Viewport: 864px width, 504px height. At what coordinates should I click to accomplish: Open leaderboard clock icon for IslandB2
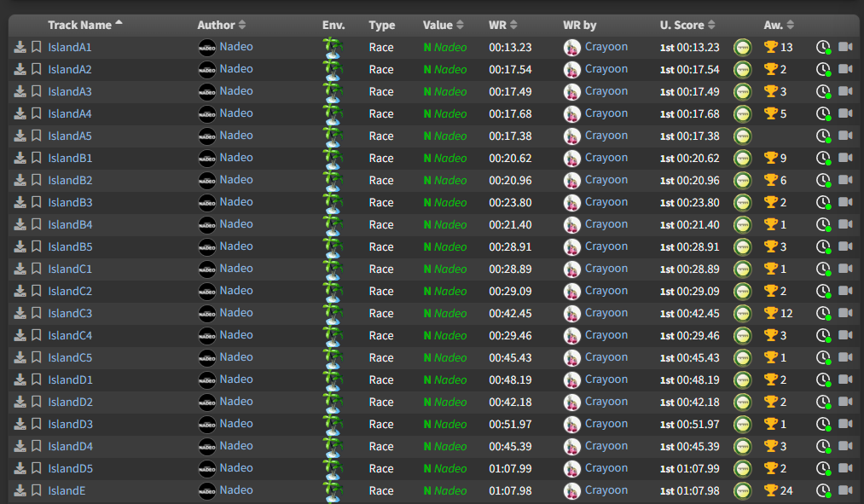(x=823, y=180)
